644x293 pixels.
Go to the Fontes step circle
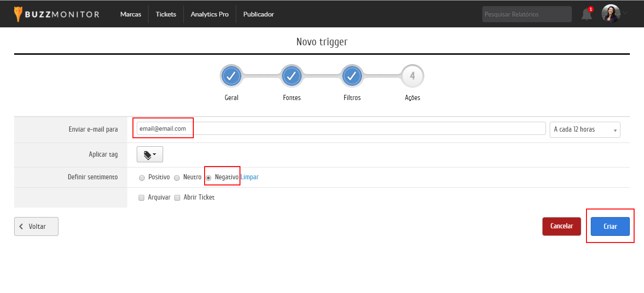tap(292, 76)
